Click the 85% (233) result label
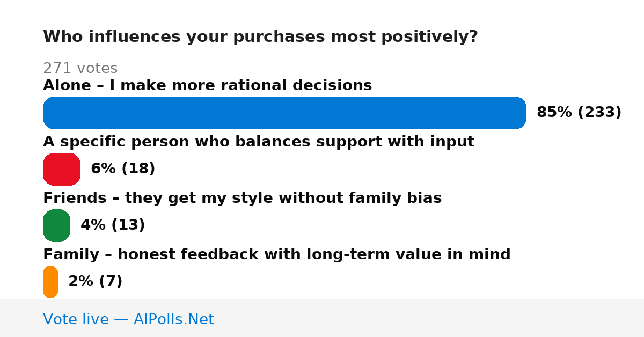 [579, 112]
